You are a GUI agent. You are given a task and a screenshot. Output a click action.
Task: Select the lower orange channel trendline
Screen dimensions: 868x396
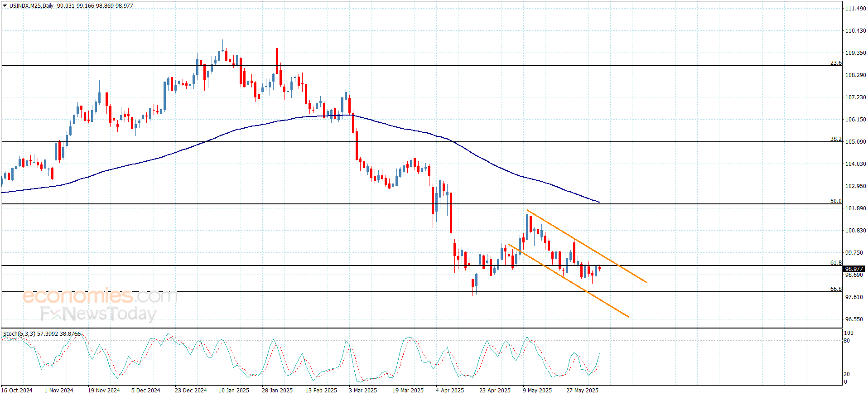tap(569, 280)
